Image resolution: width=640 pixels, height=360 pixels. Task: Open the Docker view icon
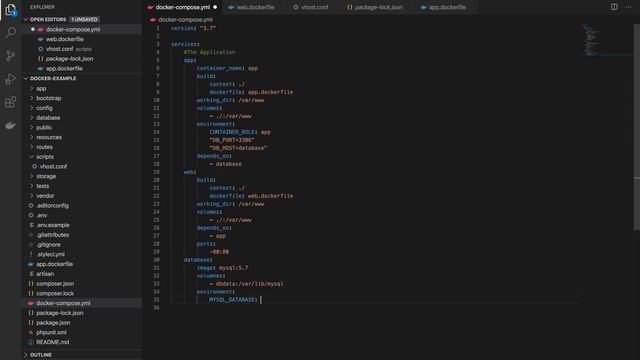pos(11,125)
